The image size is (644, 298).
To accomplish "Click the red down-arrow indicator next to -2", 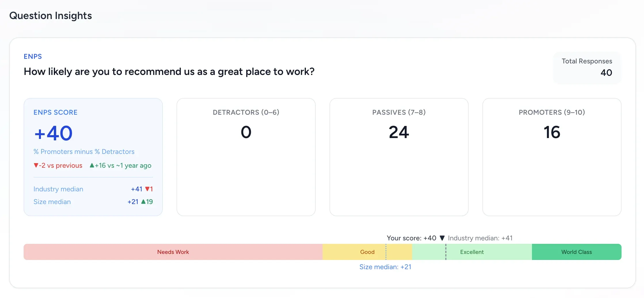I will [36, 165].
